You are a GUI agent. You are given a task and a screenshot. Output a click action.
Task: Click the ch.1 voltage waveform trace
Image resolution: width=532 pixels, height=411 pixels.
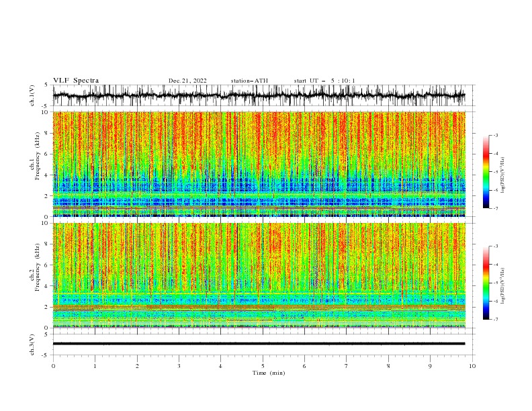[x=259, y=95]
